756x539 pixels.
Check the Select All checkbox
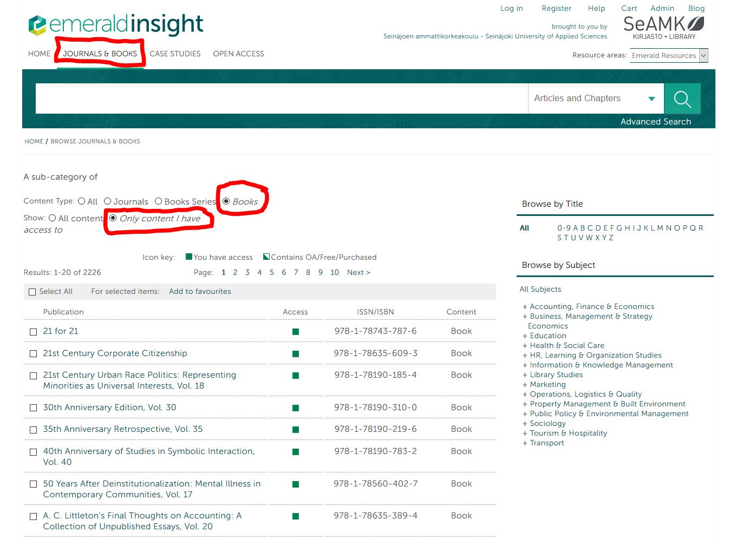(32, 292)
